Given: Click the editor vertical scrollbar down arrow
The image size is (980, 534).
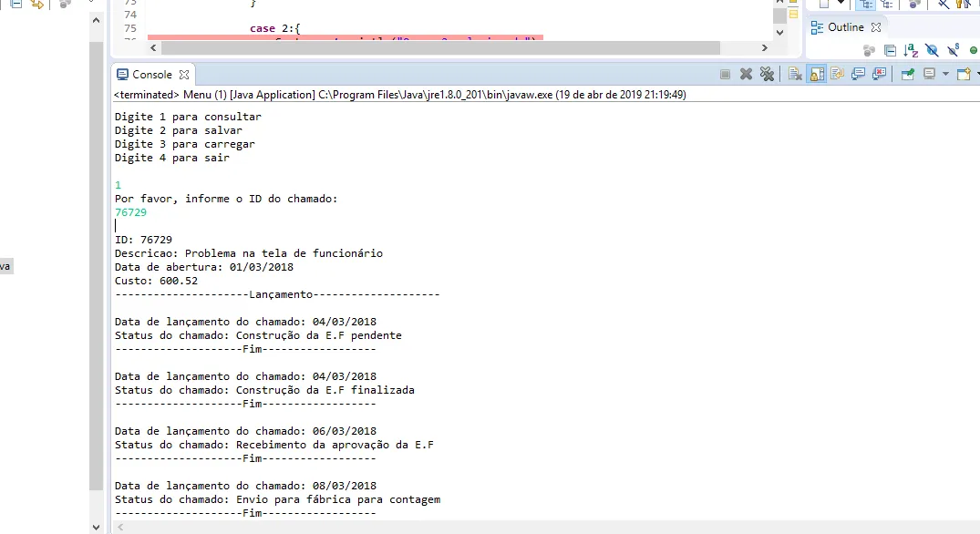Looking at the screenshot, I should 780,33.
